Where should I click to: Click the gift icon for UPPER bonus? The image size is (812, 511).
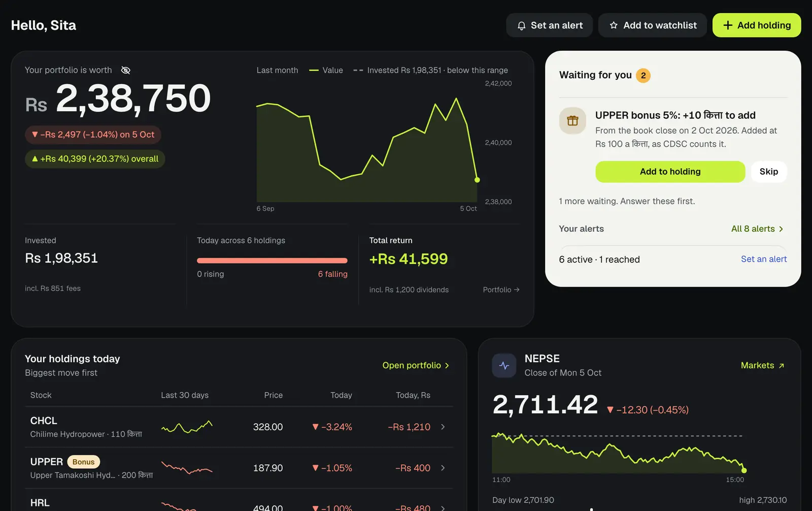[572, 121]
